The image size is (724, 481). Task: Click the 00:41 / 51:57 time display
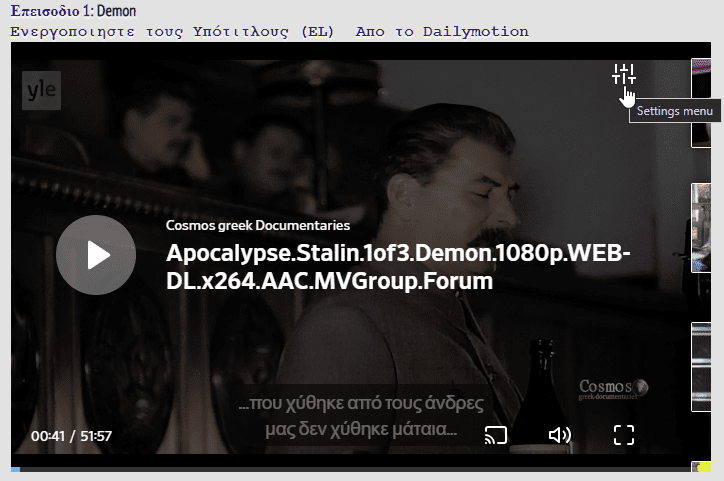click(x=72, y=436)
